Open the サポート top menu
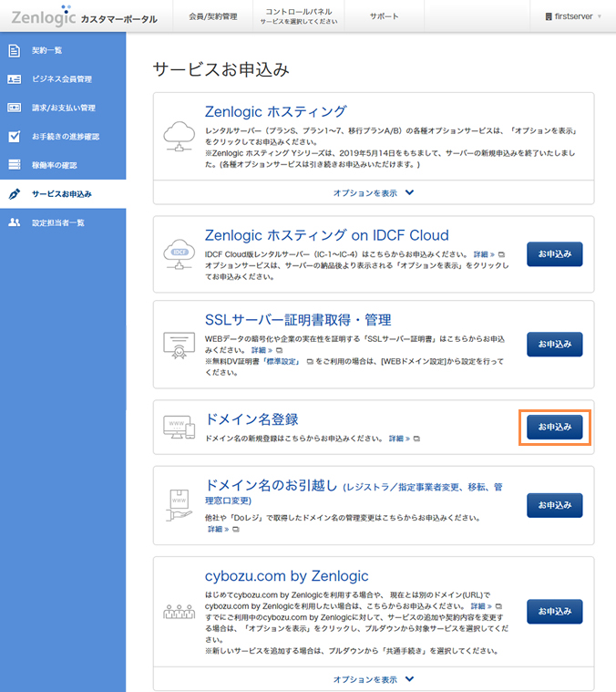Viewport: 616px width, 692px height. click(384, 16)
